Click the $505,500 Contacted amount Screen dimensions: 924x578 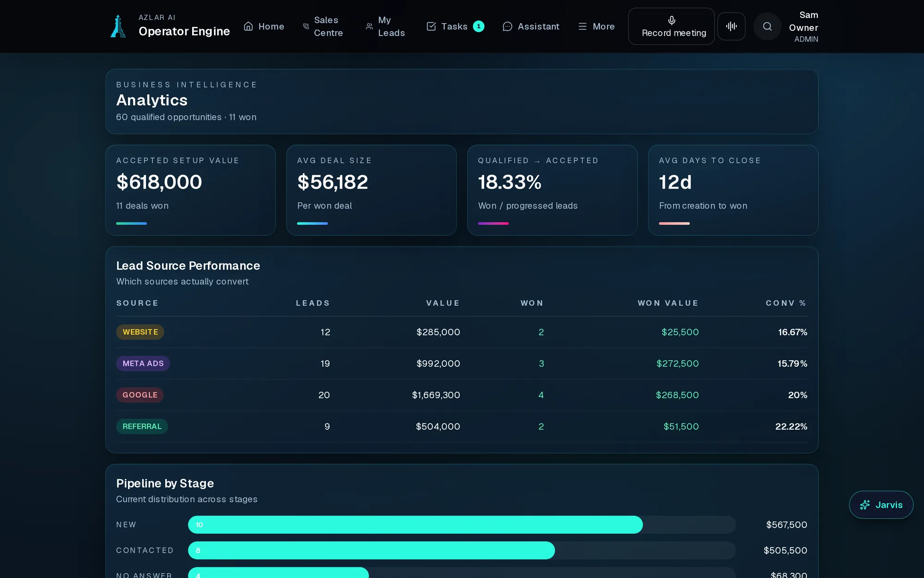785,550
